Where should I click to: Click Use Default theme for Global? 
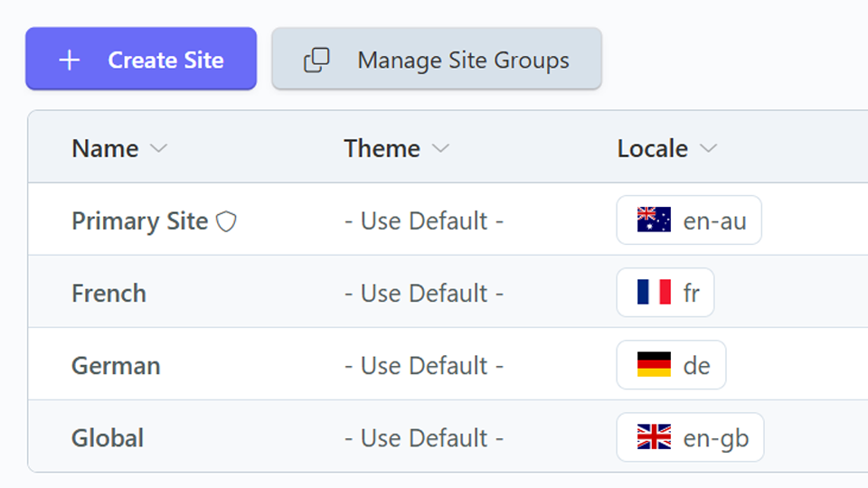point(424,438)
